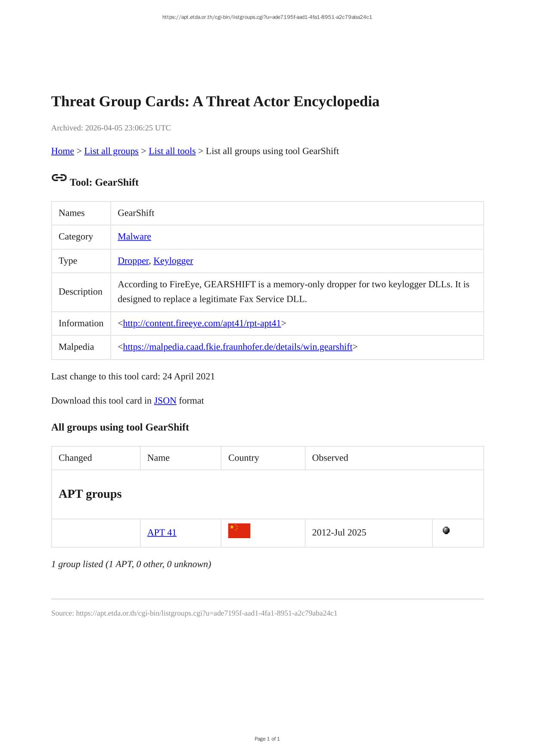Open the List all groups breadcrumb
This screenshot has width=535, height=756.
111,151
